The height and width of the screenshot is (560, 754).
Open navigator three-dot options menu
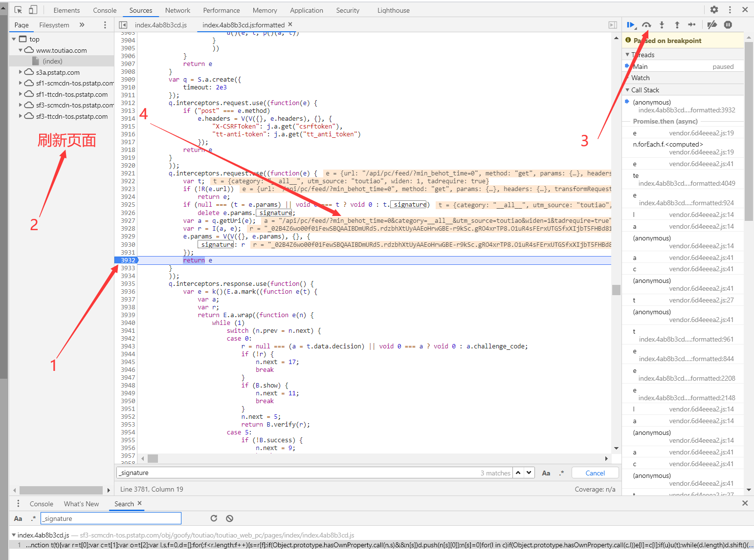(105, 25)
